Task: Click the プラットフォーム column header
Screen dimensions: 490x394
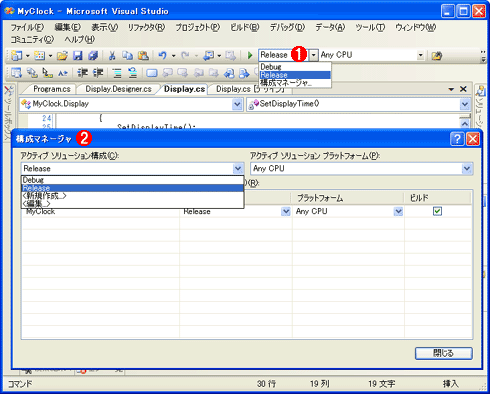Action: pyautogui.click(x=348, y=198)
